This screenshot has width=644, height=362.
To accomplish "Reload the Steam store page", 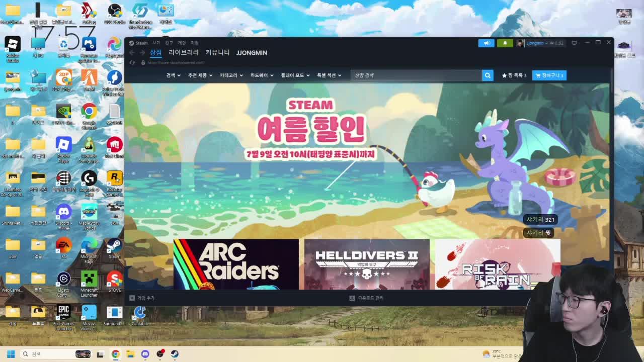I will (x=132, y=63).
